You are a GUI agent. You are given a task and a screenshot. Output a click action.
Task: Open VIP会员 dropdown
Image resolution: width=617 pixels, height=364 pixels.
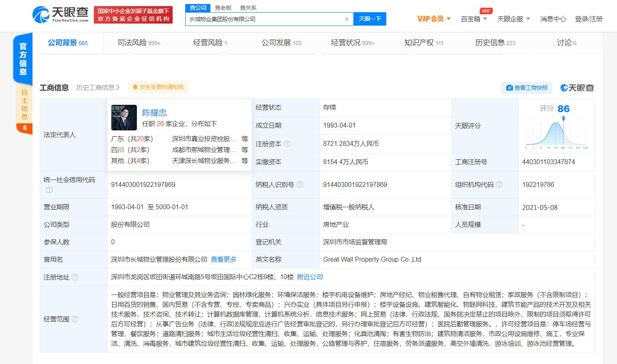(x=434, y=19)
